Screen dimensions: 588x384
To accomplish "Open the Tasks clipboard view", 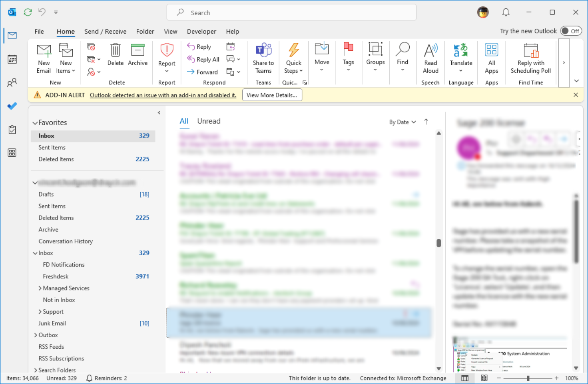I will point(12,129).
